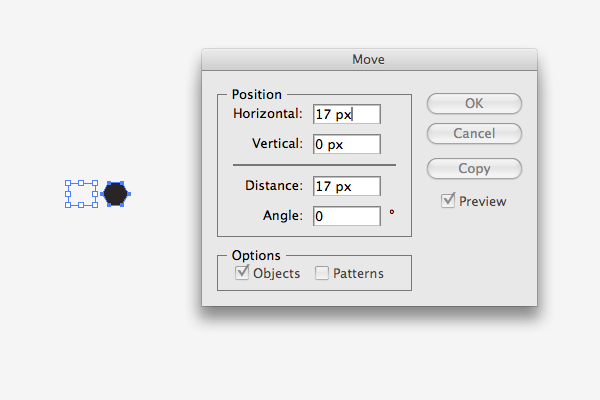This screenshot has width=600, height=400.
Task: Cancel the Move dialog
Action: click(474, 134)
